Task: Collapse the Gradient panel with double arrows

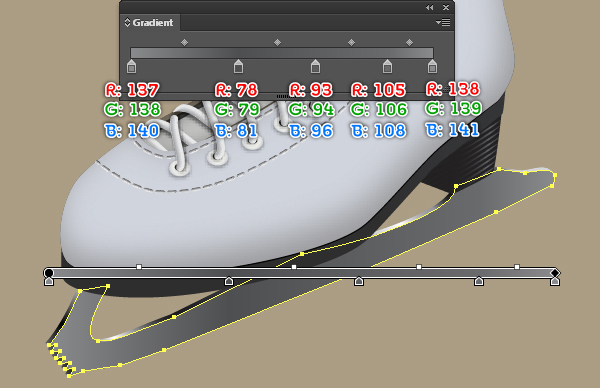Action: [430, 8]
